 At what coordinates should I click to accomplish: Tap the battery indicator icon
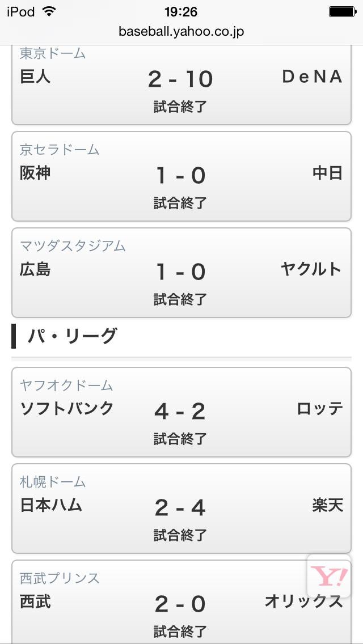tap(342, 11)
